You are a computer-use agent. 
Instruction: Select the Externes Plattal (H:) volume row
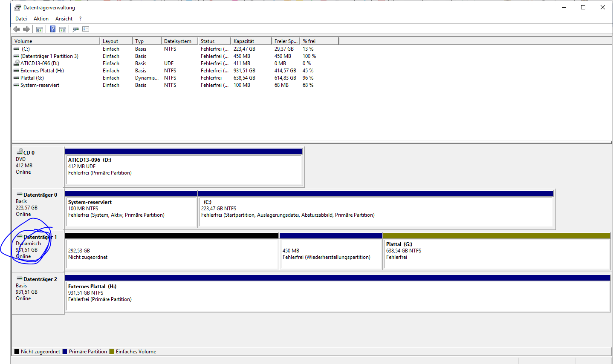coord(175,71)
